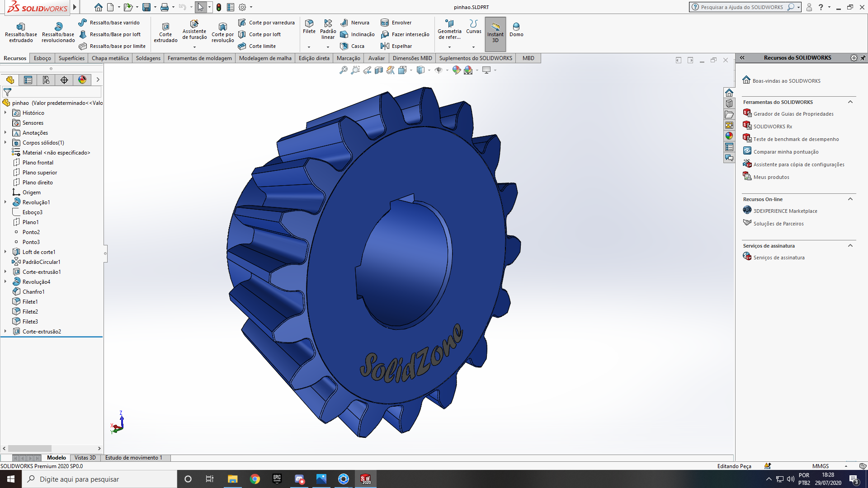
Task: Select the Corte extrudado tool
Action: pos(165,27)
